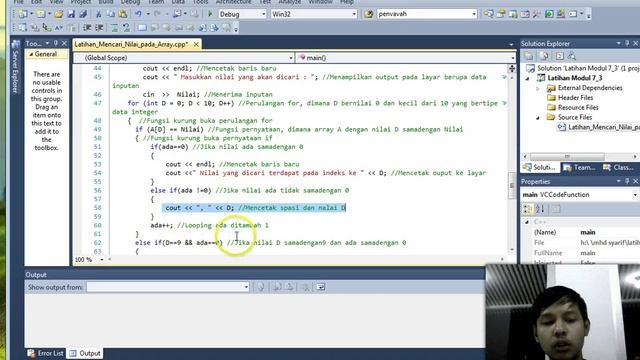The width and height of the screenshot is (640, 360).
Task: Click the editor vertical scrollbar thumb
Action: pos(512,186)
